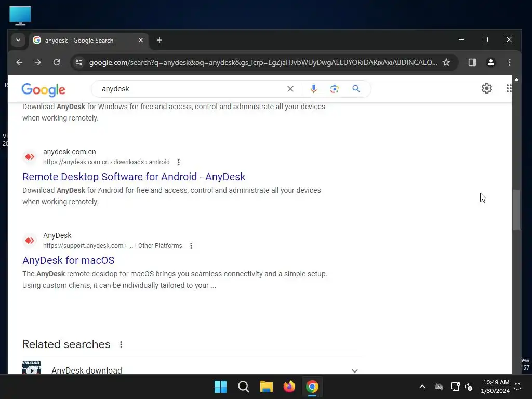Image resolution: width=532 pixels, height=399 pixels.
Task: Open a new browser tab
Action: 159,40
